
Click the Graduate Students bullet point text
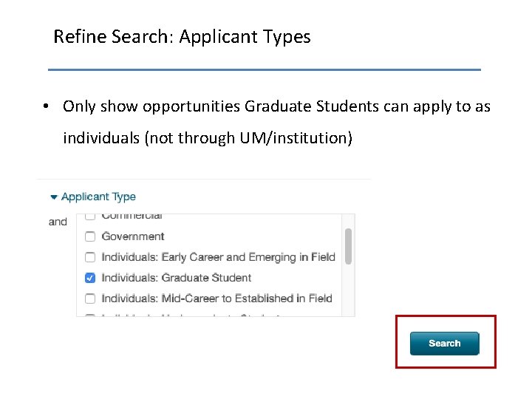click(276, 107)
